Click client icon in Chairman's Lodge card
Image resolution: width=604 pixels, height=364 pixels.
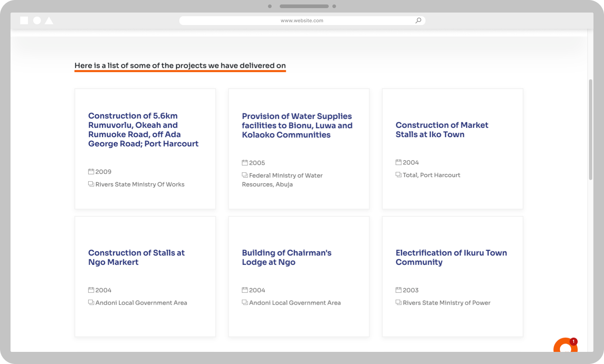click(x=245, y=303)
